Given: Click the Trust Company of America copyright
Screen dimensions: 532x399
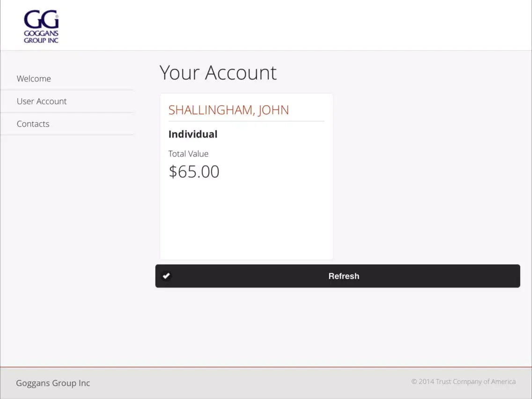Looking at the screenshot, I should coord(464,382).
